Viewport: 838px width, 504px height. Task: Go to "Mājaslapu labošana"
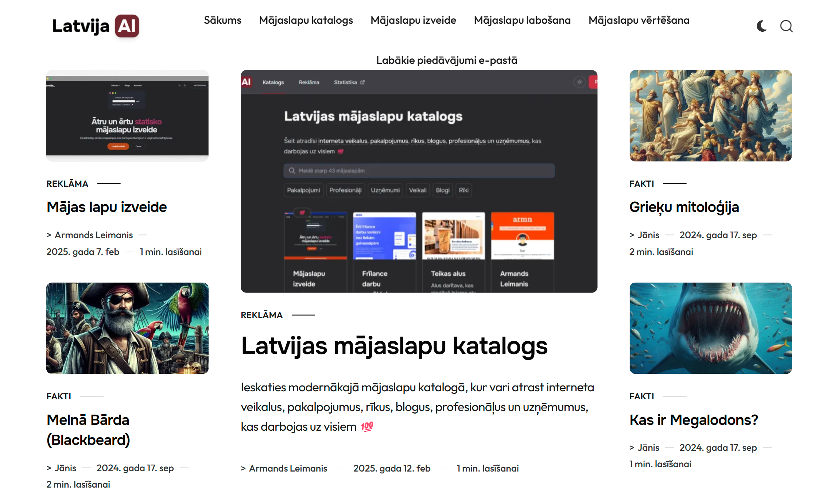522,20
